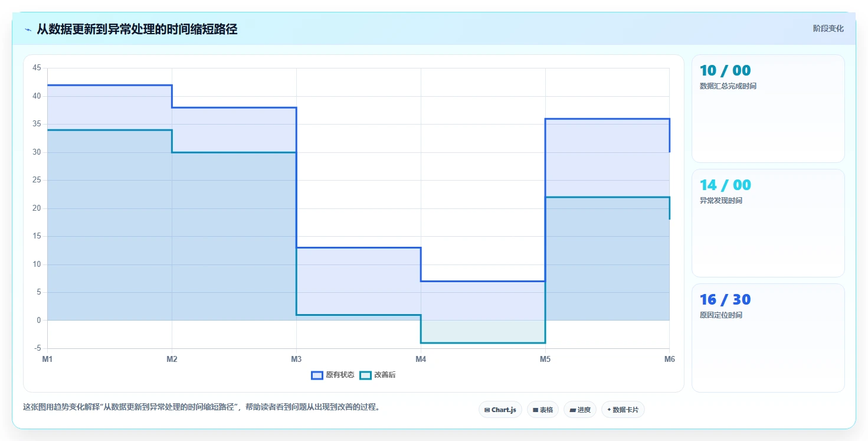Screen dimensions: 868x441
Task: Click the 从数据更新到异常处理的时间缩短路径 heading
Action: 137,29
